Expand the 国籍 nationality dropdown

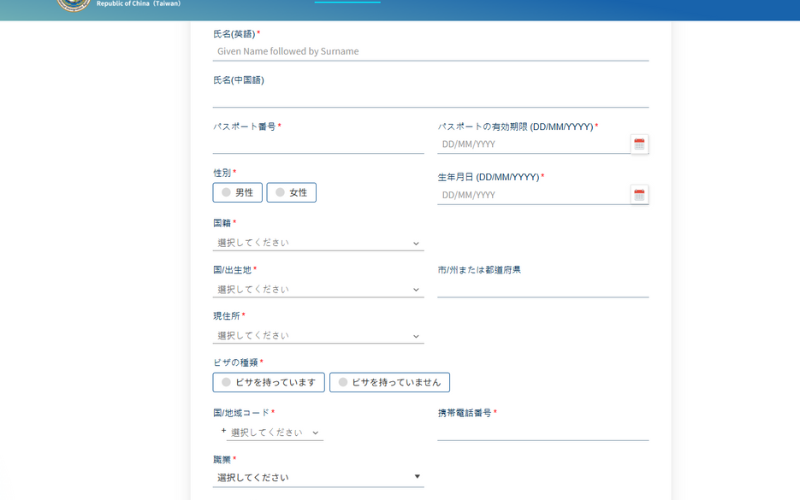[x=318, y=243]
